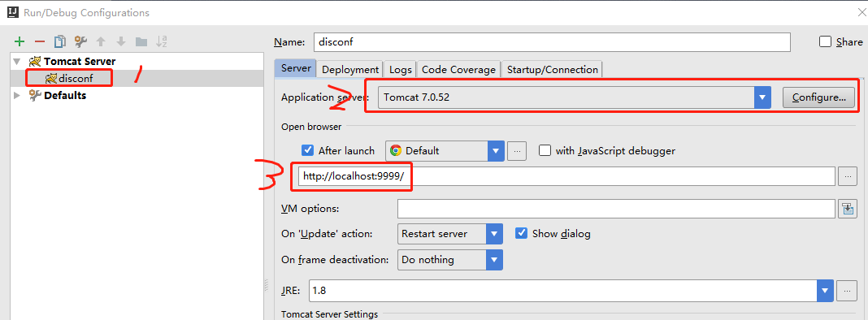The image size is (868, 320).
Task: Click Open browser section label
Action: click(x=311, y=127)
